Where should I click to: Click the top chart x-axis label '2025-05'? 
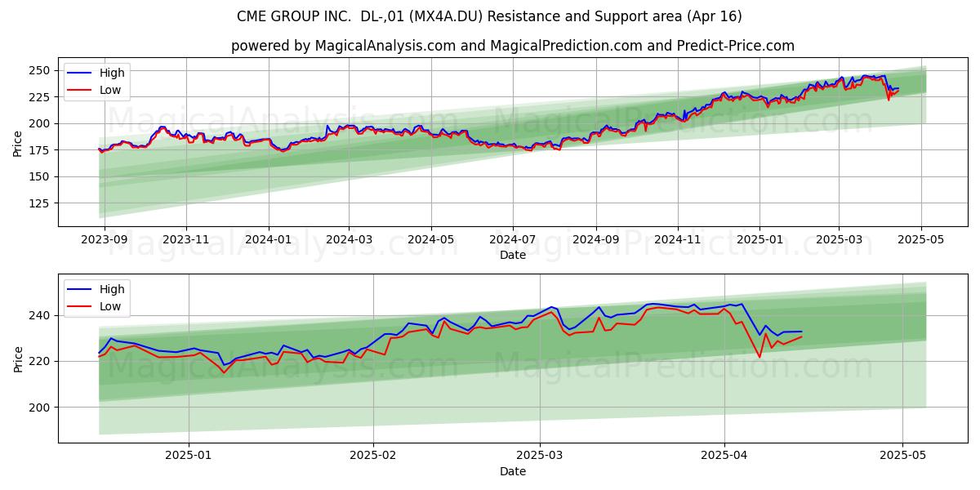pos(921,240)
